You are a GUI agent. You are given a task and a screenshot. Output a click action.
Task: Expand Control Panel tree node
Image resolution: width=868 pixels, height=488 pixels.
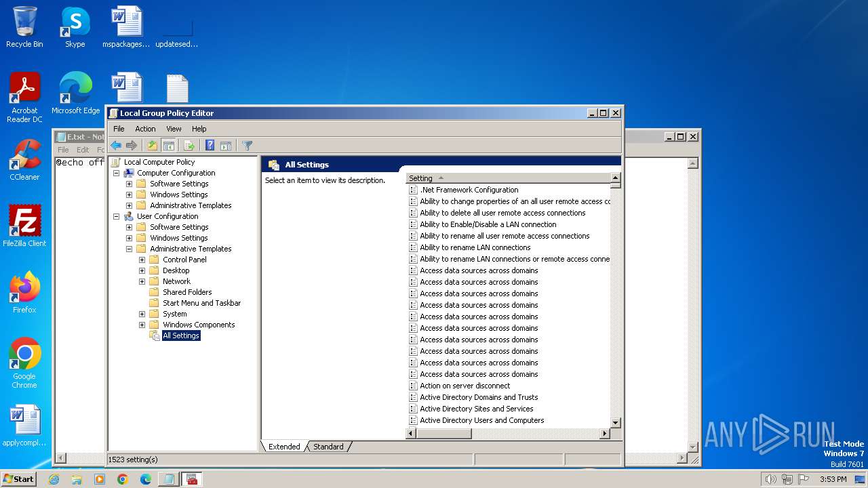[x=142, y=260]
